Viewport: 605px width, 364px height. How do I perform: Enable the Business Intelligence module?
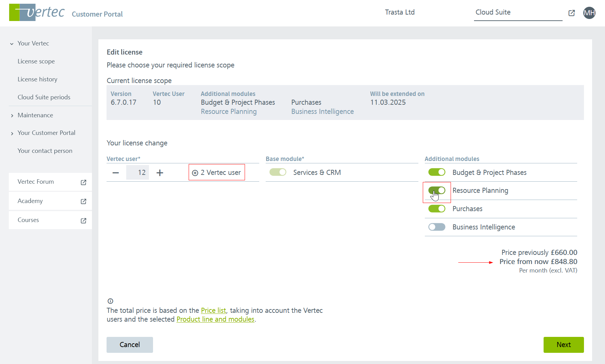pyautogui.click(x=437, y=227)
